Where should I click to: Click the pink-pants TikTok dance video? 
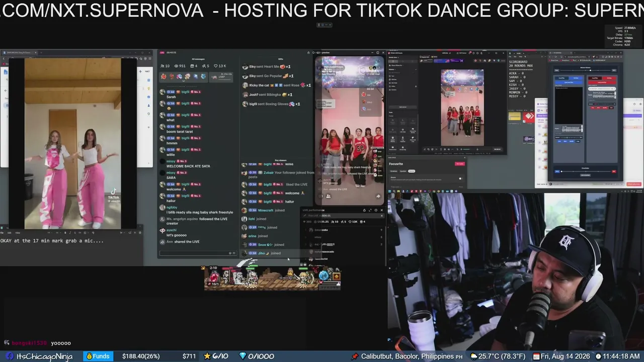[73, 144]
